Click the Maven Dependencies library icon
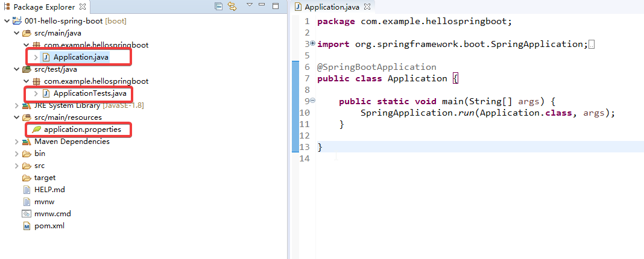The width and height of the screenshot is (644, 259). pos(27,142)
